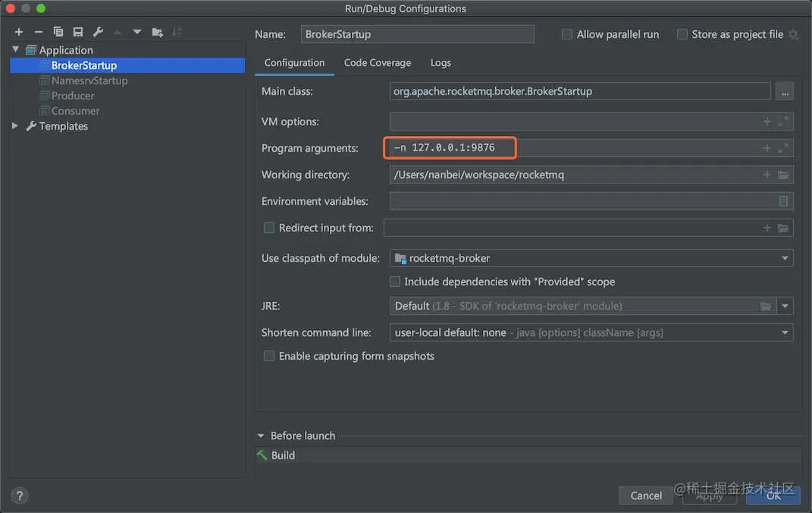812x513 pixels.
Task: Insert a macro in the Redirect input field
Action: click(767, 228)
